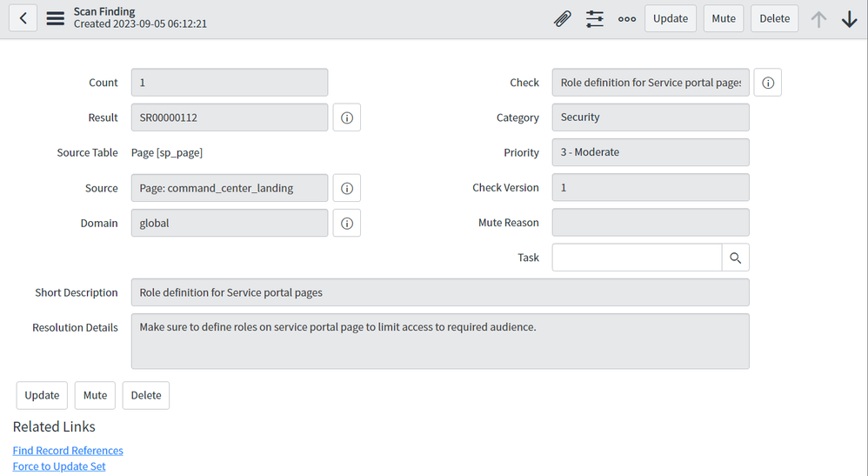The image size is (868, 476).
Task: Preview the Source record info icon
Action: click(x=347, y=188)
